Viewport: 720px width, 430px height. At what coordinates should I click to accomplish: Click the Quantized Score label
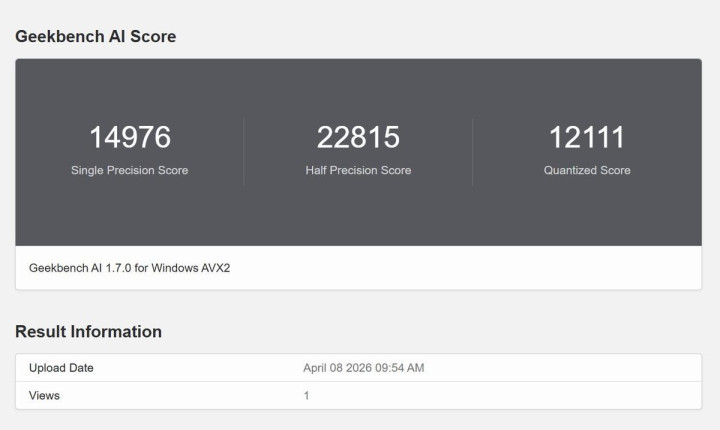click(587, 170)
